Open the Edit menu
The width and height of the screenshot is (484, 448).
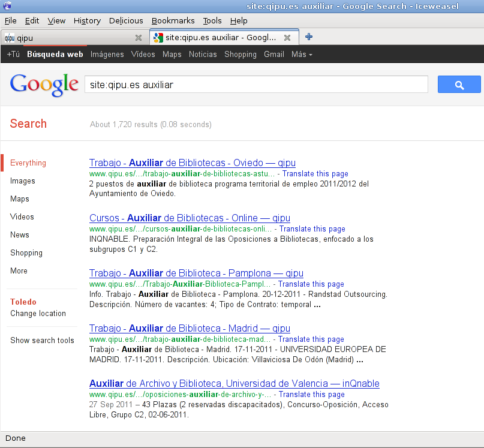tap(32, 20)
